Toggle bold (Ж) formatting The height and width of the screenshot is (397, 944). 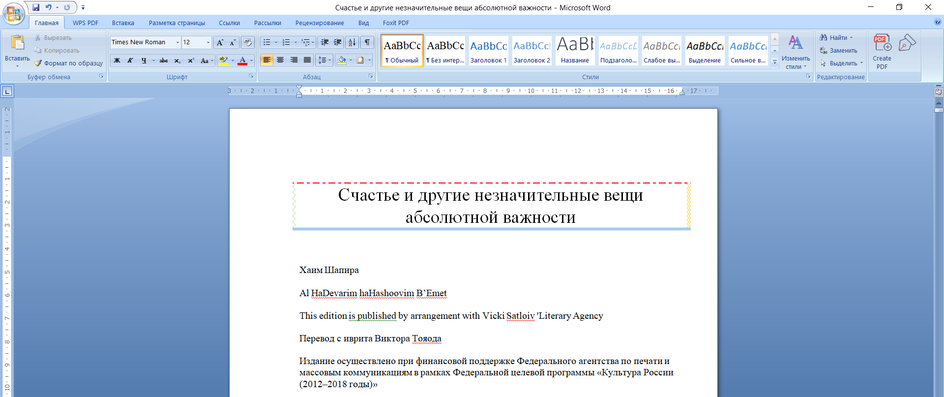click(117, 60)
